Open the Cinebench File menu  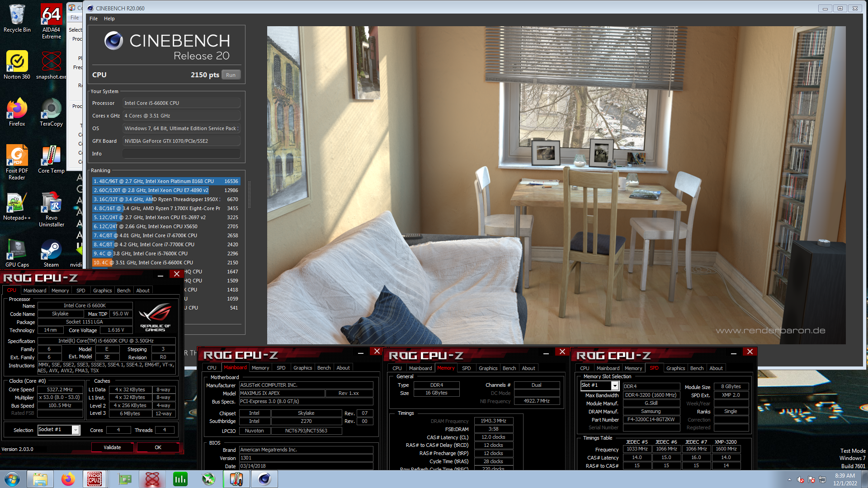(94, 19)
